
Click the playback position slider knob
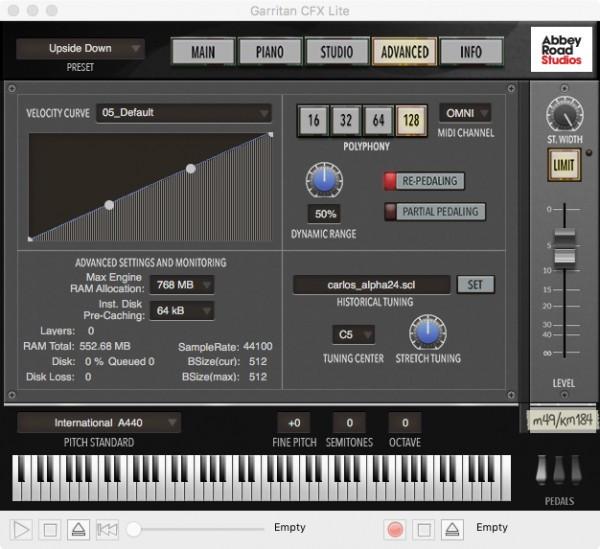pos(134,529)
